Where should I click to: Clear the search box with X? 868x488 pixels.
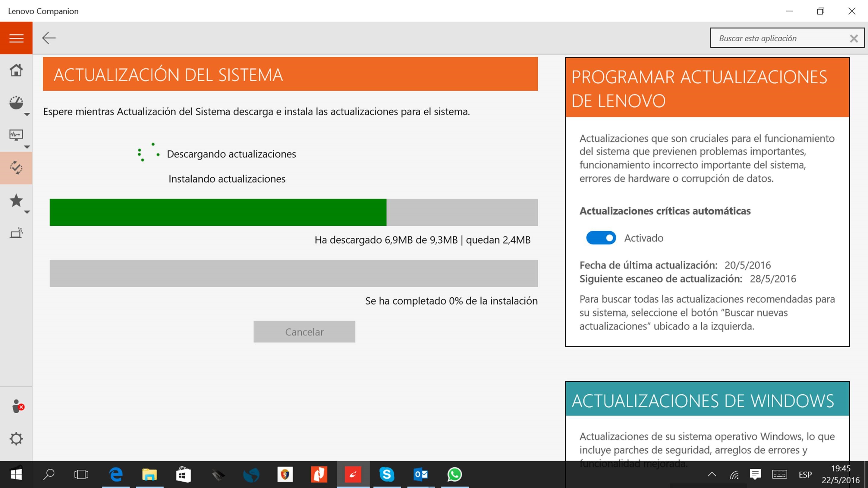coord(854,38)
